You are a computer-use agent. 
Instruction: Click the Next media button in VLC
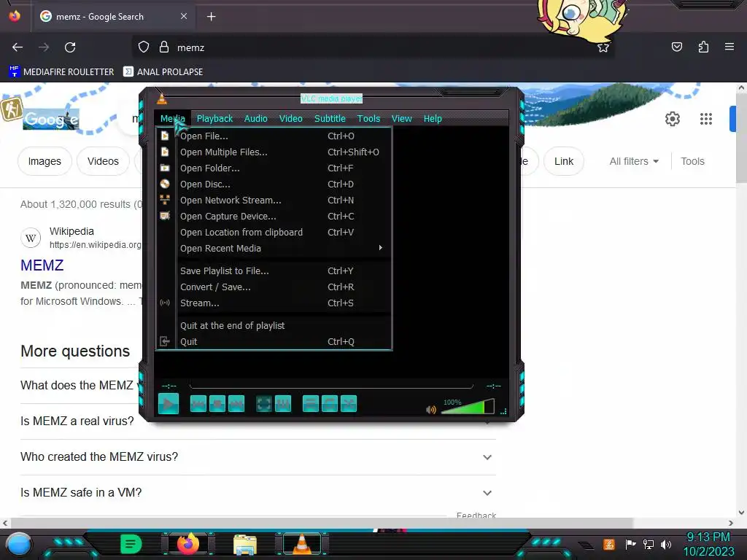click(236, 404)
